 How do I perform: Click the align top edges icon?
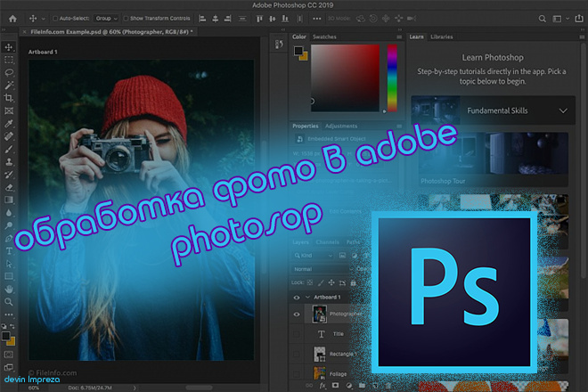(259, 19)
